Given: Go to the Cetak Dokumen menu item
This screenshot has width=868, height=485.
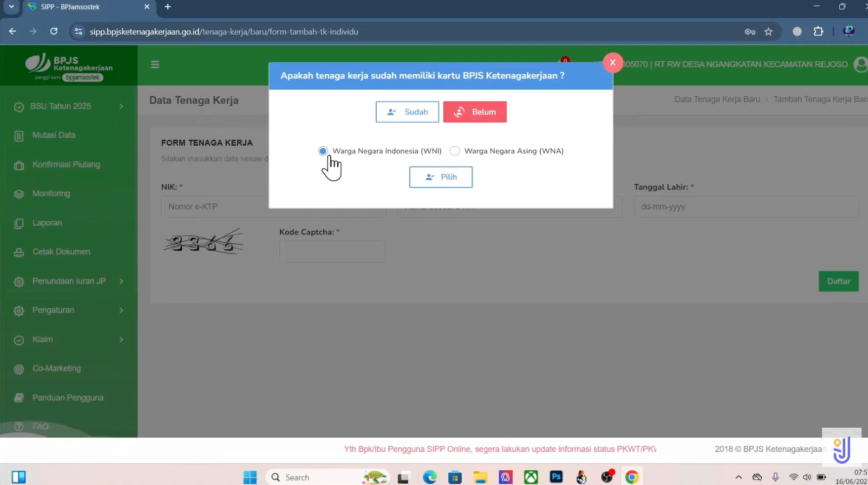Looking at the screenshot, I should click(61, 252).
